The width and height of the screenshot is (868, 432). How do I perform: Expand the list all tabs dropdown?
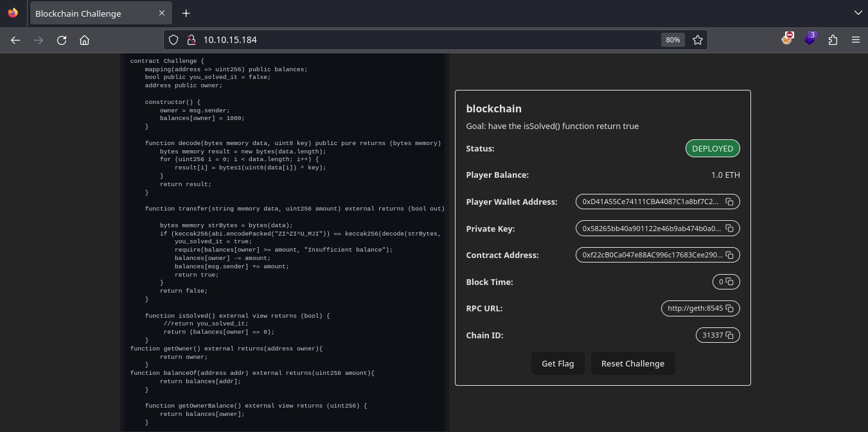[858, 13]
